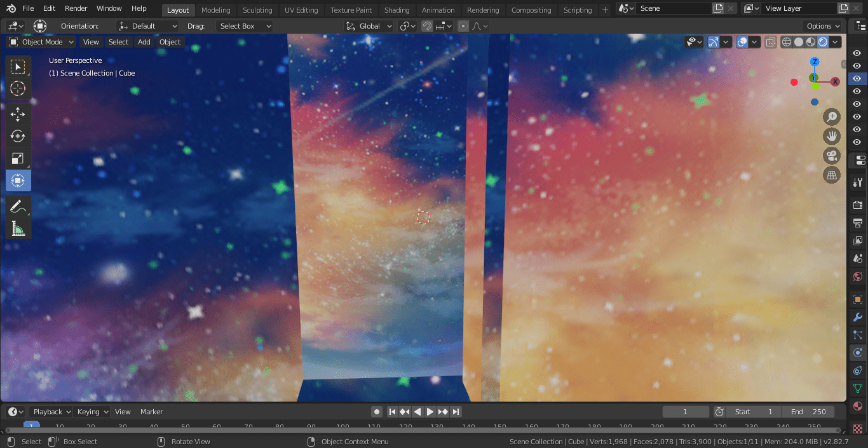Toggle snapping magnet
Viewport: 868px width, 448px height.
pos(427,26)
